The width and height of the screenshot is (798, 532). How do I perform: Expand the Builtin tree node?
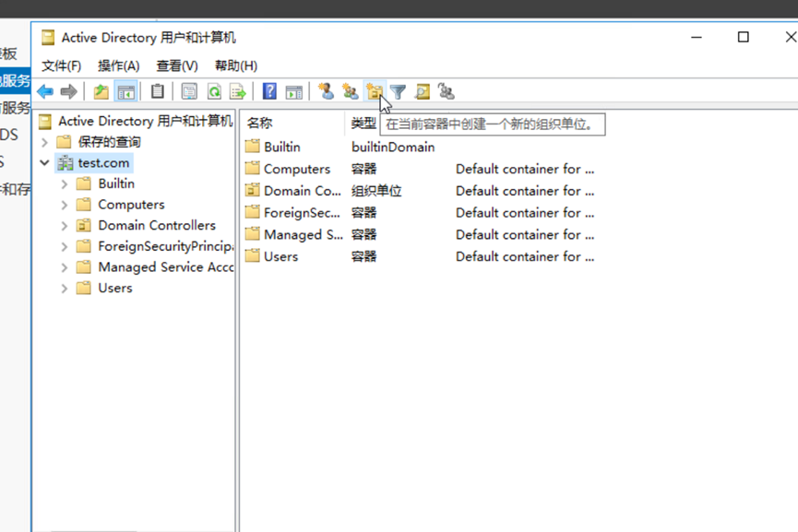(x=65, y=183)
